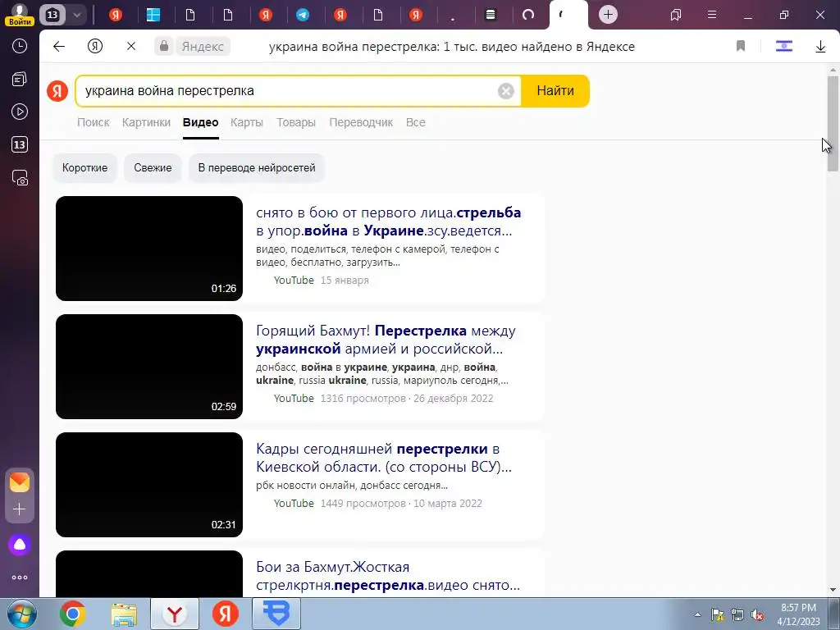Viewport: 840px width, 630px height.
Task: Open result 'Кадры сегодняшней перестрелки'
Action: [x=384, y=458]
